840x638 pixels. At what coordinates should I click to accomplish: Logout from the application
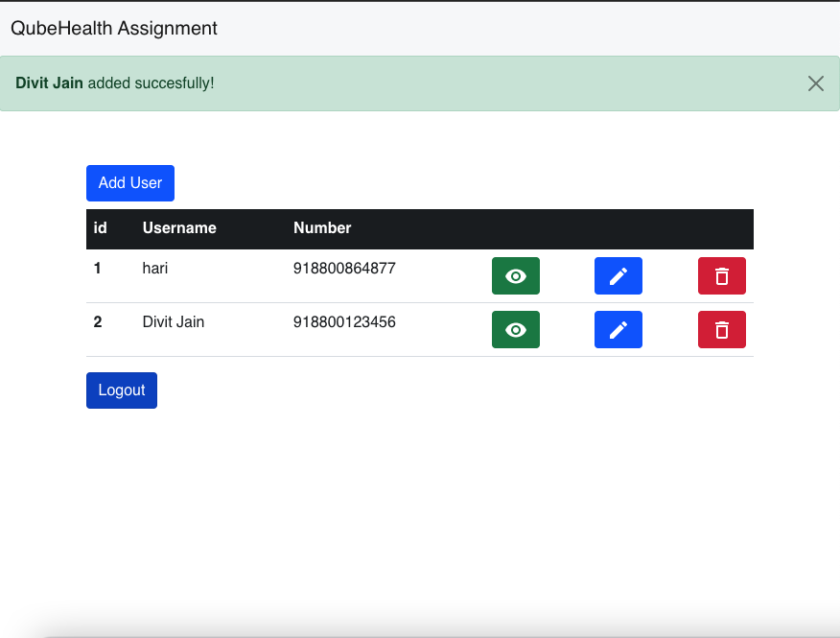pos(121,390)
